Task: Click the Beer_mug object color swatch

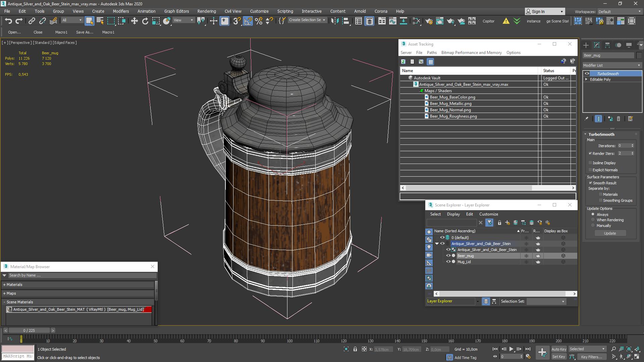Action: (639, 56)
